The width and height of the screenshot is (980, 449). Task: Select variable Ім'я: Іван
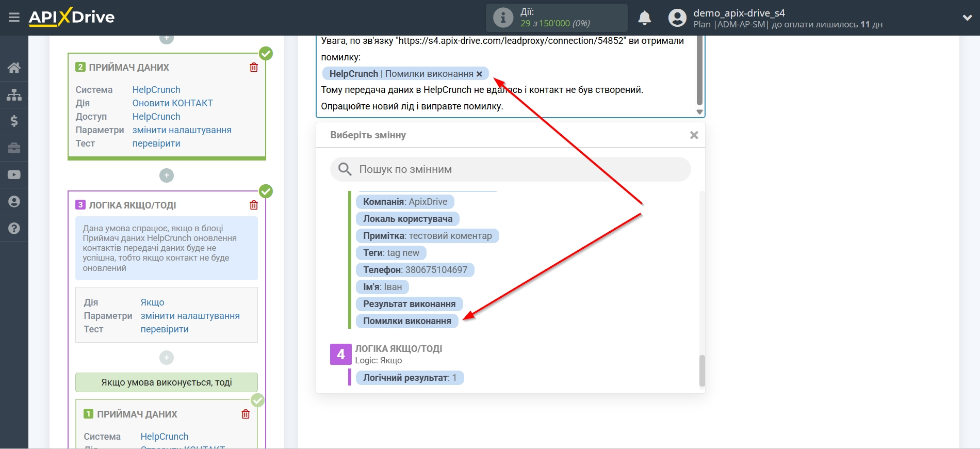[382, 287]
